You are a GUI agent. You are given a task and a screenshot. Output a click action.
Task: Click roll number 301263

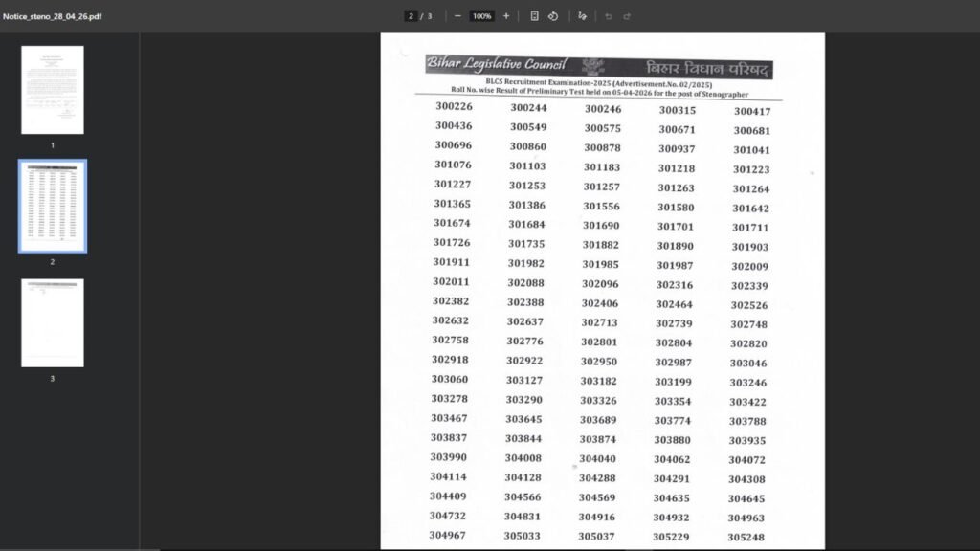(677, 188)
